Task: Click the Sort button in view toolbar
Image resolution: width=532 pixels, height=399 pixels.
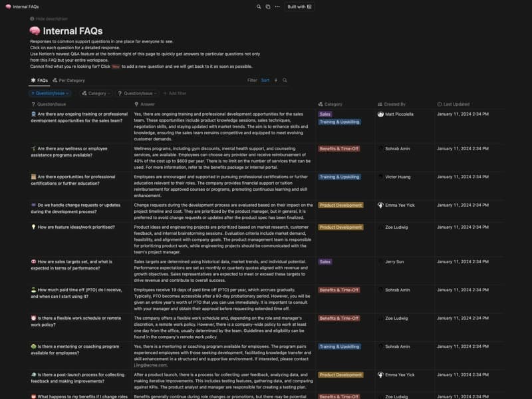Action: point(265,80)
